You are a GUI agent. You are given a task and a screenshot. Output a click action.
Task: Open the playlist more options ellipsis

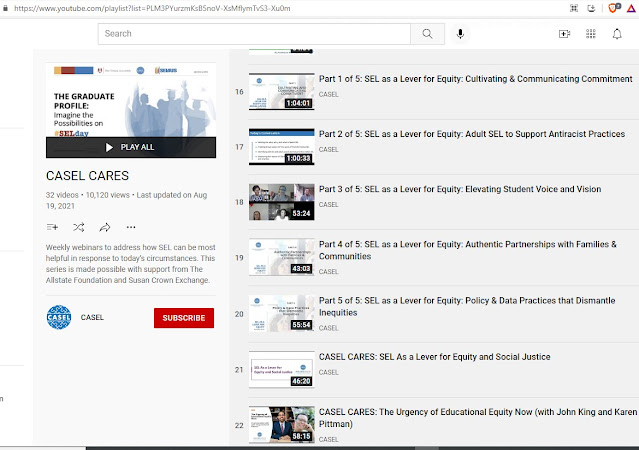[131, 227]
